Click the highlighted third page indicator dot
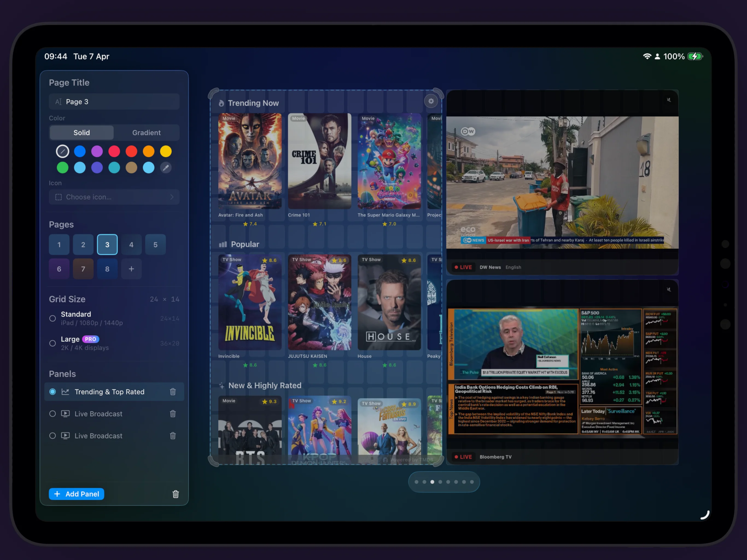 pos(432,482)
